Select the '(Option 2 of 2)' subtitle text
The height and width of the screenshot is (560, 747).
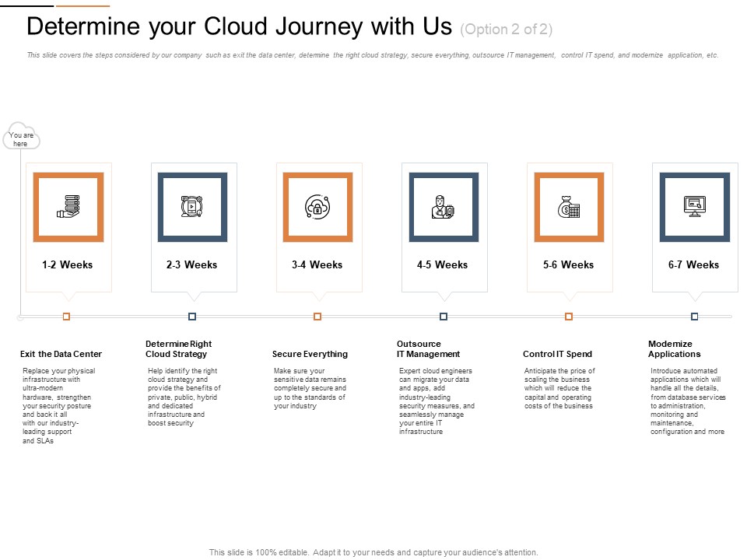[507, 30]
